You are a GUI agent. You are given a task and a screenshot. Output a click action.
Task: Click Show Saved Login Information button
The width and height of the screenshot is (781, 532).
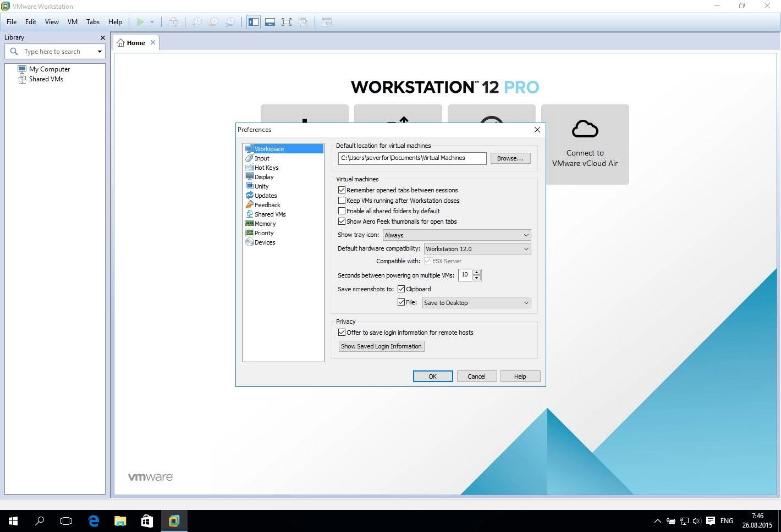pyautogui.click(x=381, y=346)
